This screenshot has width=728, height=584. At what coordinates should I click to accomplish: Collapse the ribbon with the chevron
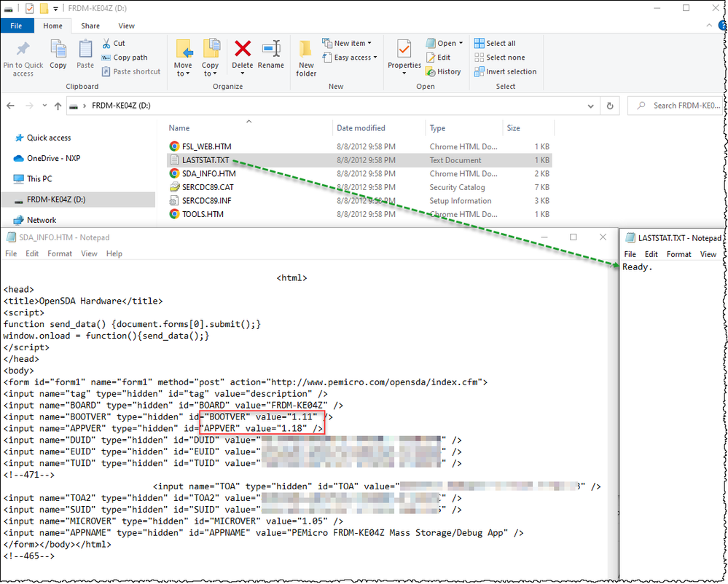click(709, 25)
